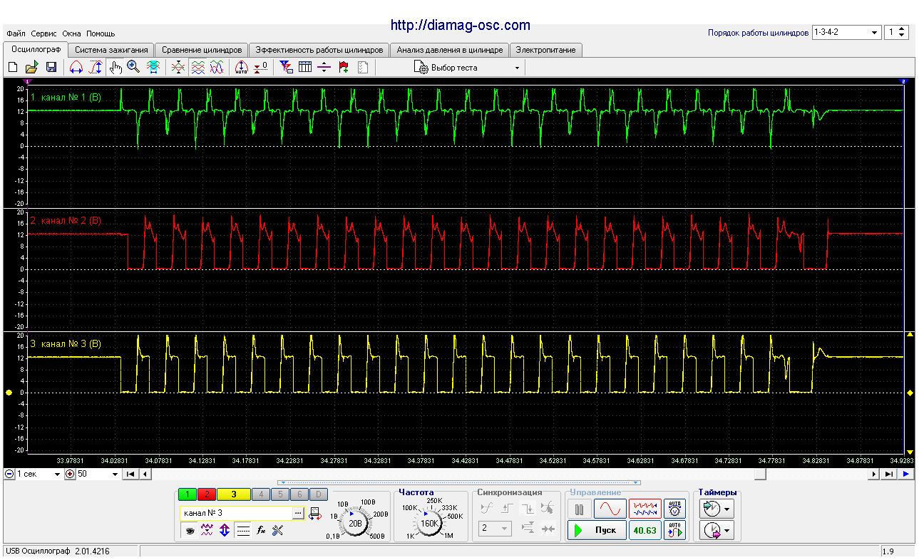This screenshot has height=560, width=924.
Task: Open the fx function icon
Action: point(261,530)
